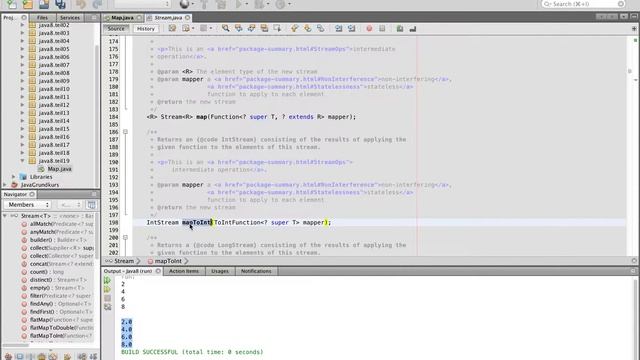Click the Uncomment code icon
640x360 pixels.
(413, 28)
